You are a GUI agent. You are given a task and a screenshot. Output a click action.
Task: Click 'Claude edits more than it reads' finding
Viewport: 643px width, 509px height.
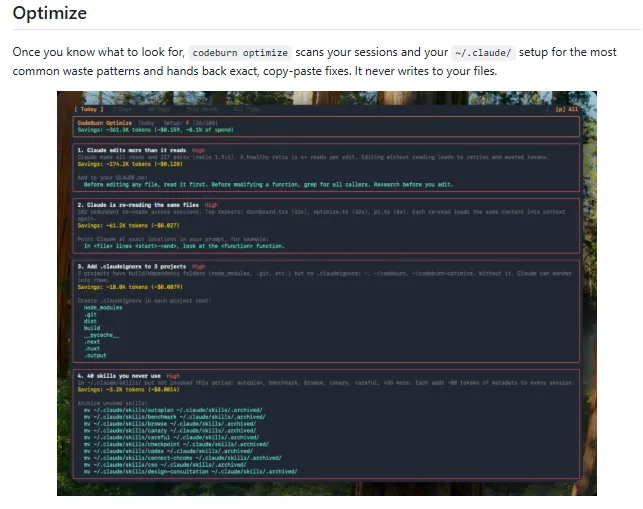(132, 150)
